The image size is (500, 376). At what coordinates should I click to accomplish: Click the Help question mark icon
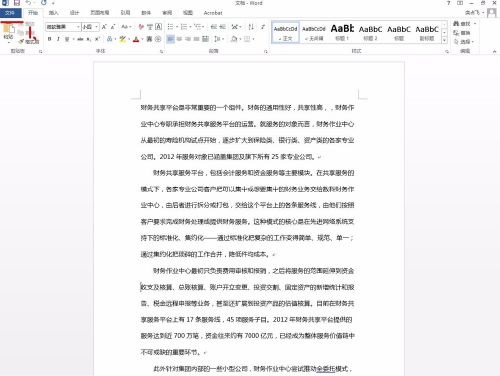tap(448, 3)
